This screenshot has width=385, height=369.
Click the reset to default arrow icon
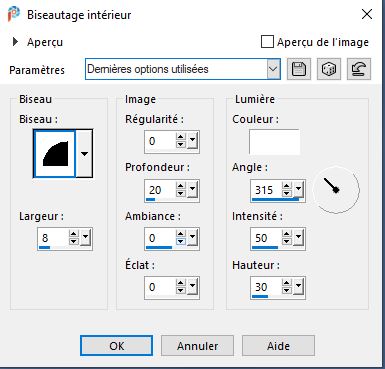[x=359, y=69]
